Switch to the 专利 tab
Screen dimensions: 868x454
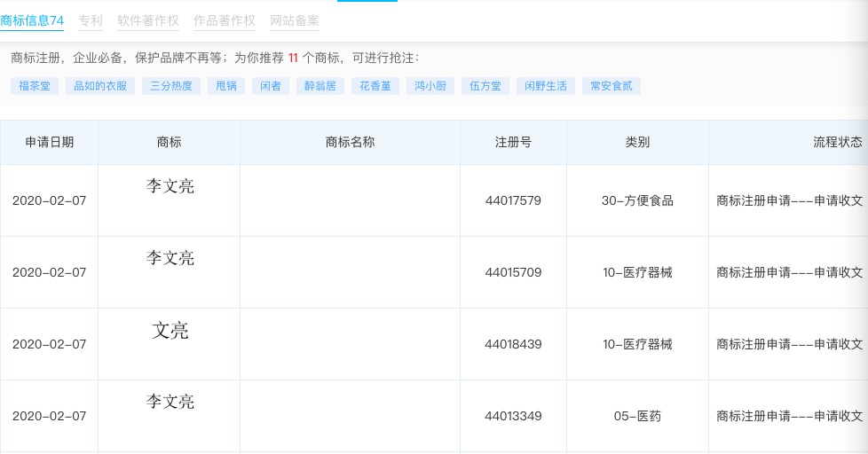pyautogui.click(x=91, y=20)
